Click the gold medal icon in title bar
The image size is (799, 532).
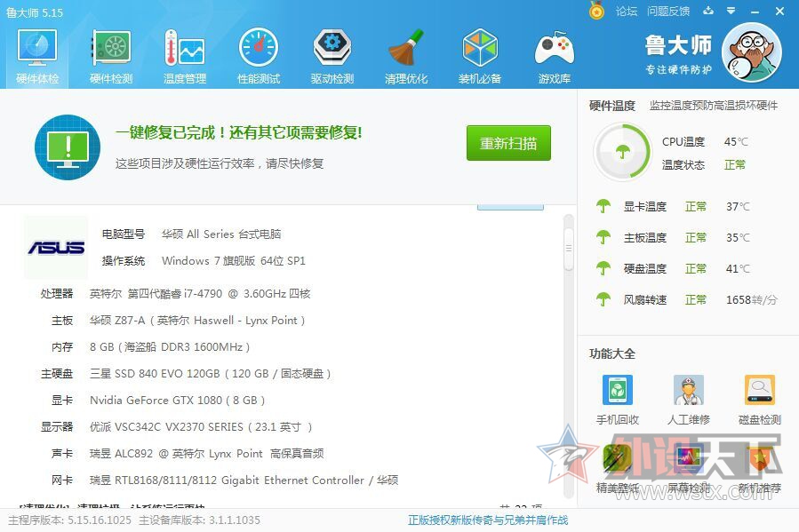click(596, 11)
